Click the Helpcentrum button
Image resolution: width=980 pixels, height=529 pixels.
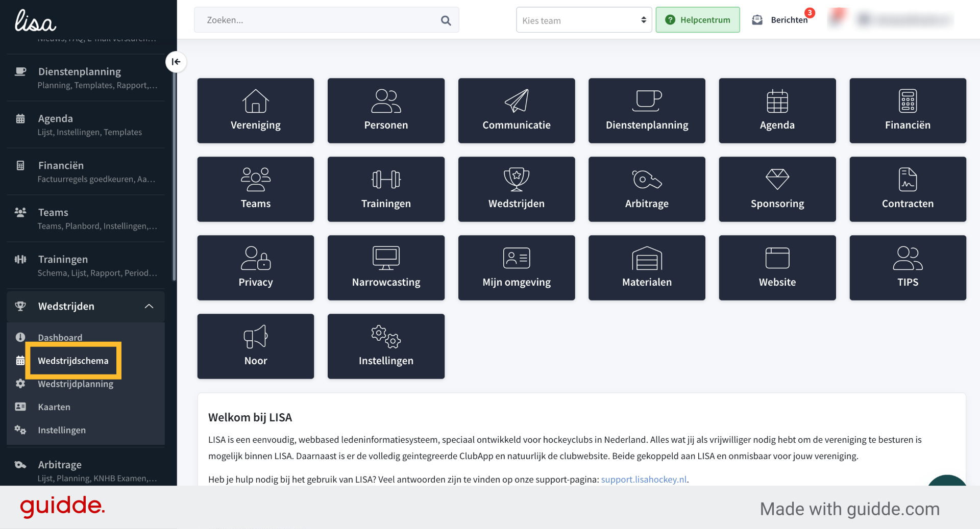[x=698, y=20]
